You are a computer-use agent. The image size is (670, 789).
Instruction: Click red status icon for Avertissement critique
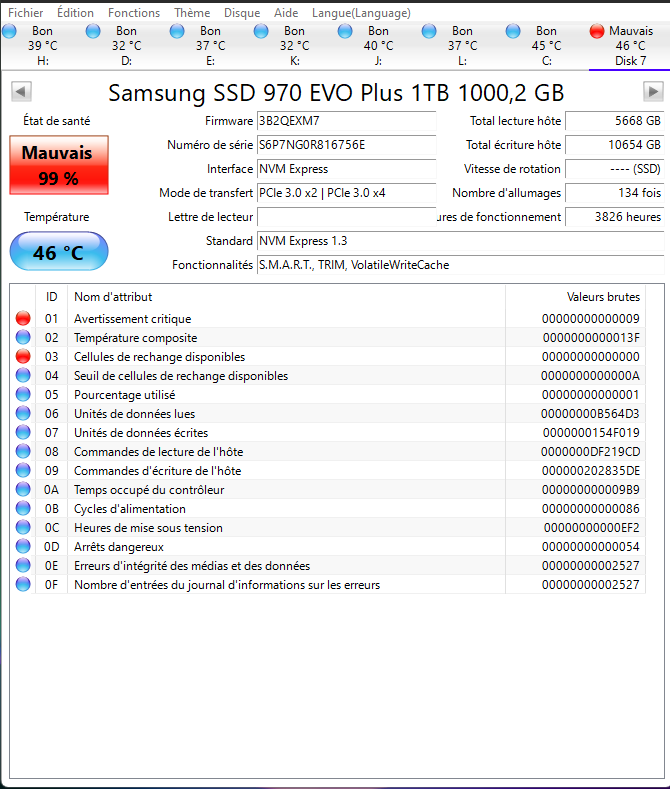(23, 318)
